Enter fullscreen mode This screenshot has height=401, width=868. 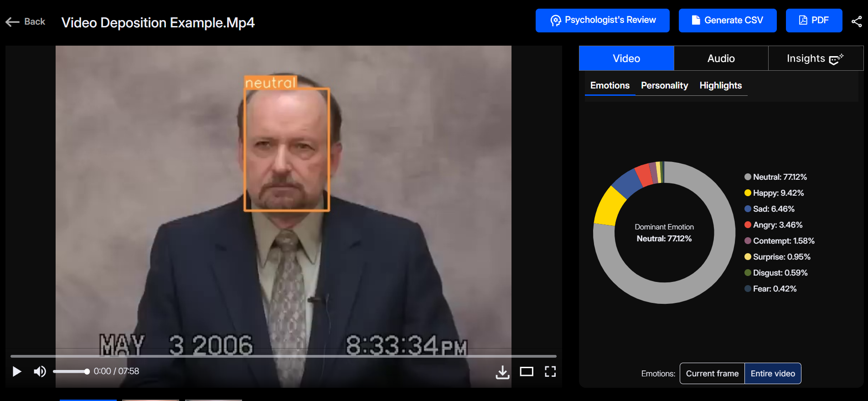(x=550, y=371)
